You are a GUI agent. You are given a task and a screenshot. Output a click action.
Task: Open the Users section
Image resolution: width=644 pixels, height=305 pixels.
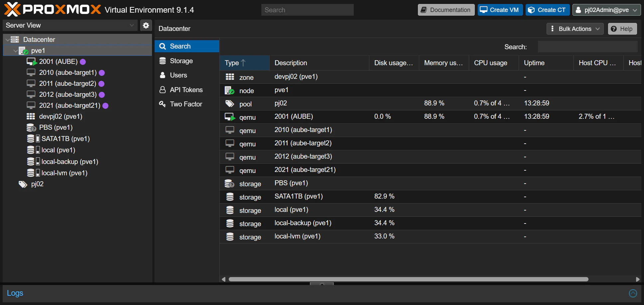click(187, 75)
